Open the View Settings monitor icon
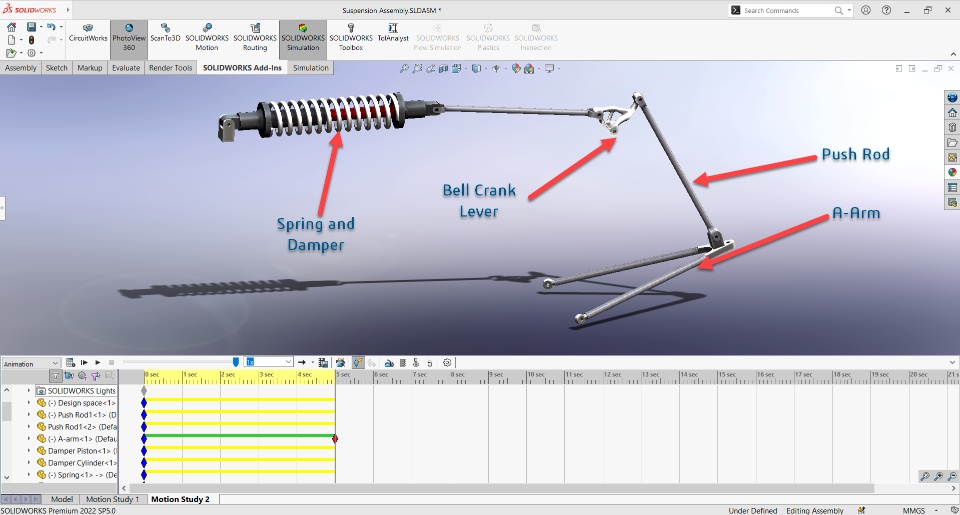960x515 pixels. point(549,69)
